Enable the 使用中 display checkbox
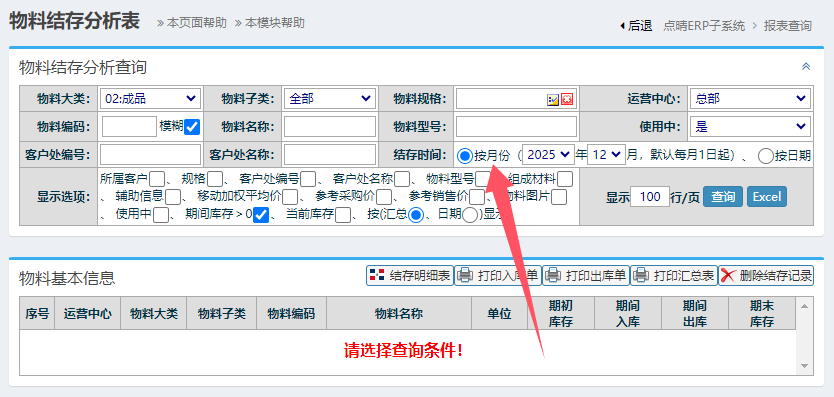Viewport: 834px width, 397px height. coord(161,215)
